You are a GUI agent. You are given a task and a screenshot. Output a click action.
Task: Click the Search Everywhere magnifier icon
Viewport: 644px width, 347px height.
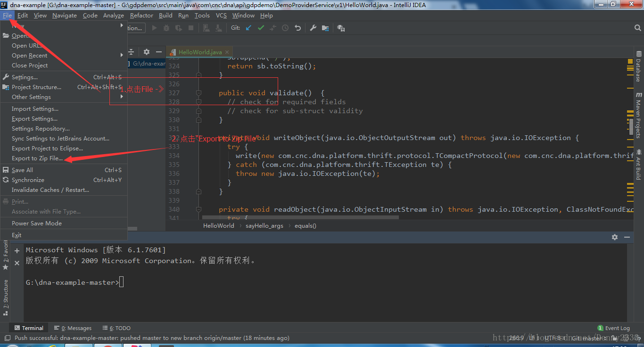coord(637,28)
